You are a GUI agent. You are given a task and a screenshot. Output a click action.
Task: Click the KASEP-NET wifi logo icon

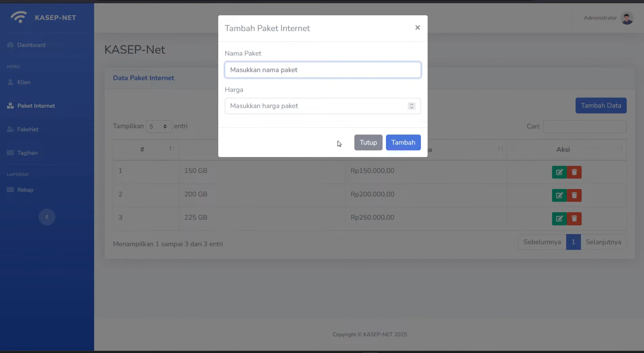point(19,17)
